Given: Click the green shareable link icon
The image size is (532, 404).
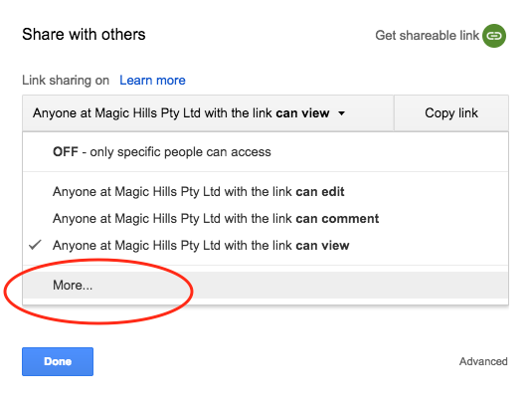Looking at the screenshot, I should (x=494, y=36).
